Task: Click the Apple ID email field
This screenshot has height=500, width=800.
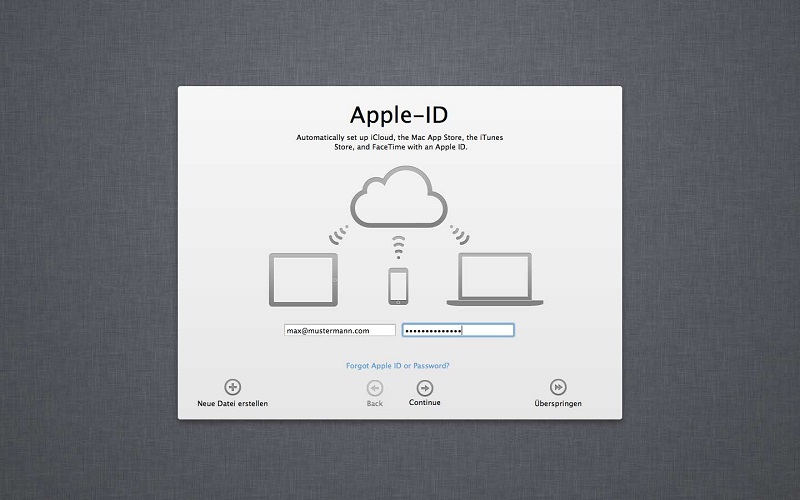Action: [340, 331]
